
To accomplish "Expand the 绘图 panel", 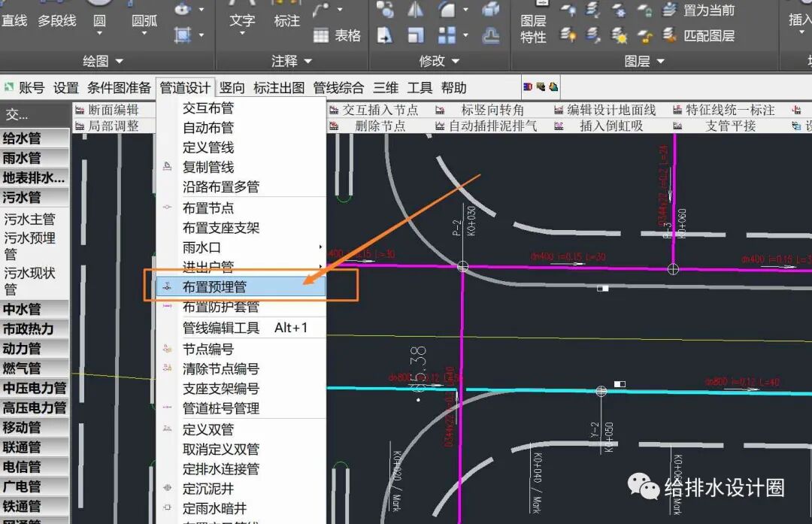I will [103, 61].
